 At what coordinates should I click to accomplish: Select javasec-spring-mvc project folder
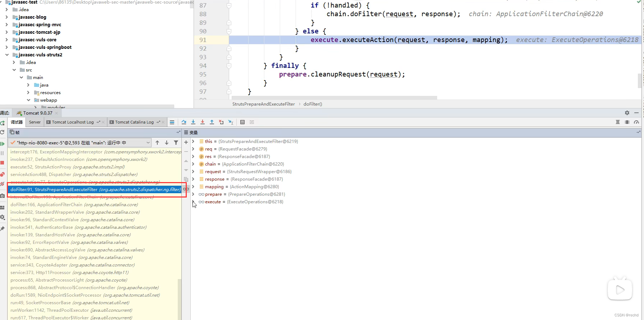coord(40,24)
